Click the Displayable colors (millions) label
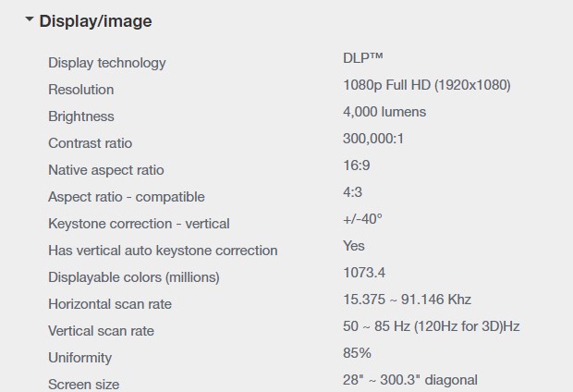Screen dimensions: 573x392 coord(134,277)
